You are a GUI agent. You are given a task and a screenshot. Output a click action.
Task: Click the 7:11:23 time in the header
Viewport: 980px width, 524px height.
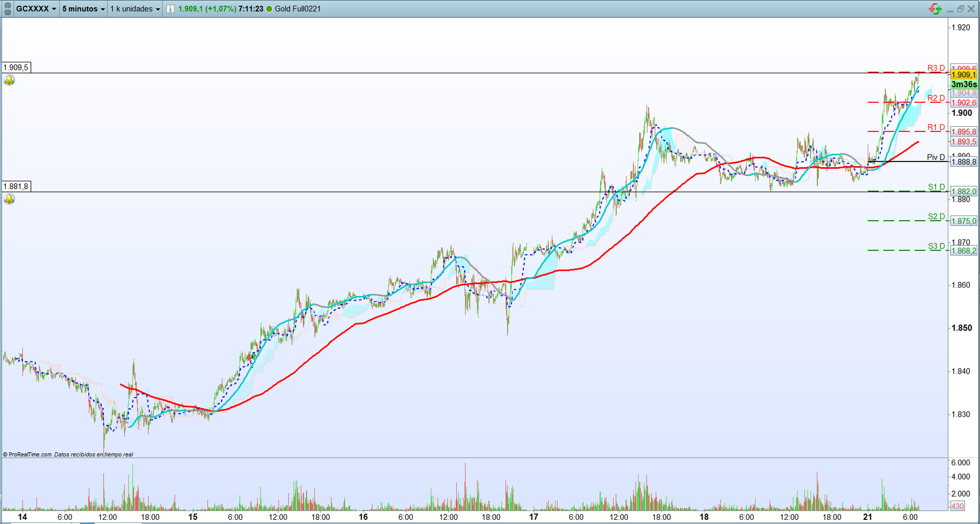(251, 9)
